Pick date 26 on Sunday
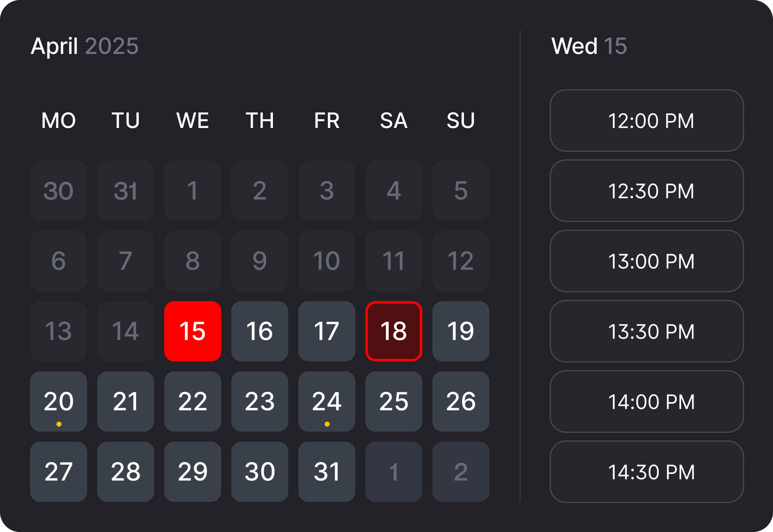This screenshot has height=532, width=773. [x=461, y=402]
